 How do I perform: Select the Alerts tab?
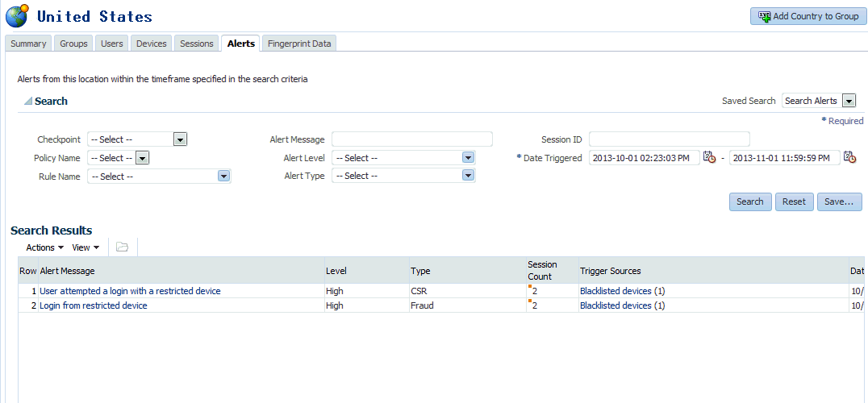tap(241, 44)
